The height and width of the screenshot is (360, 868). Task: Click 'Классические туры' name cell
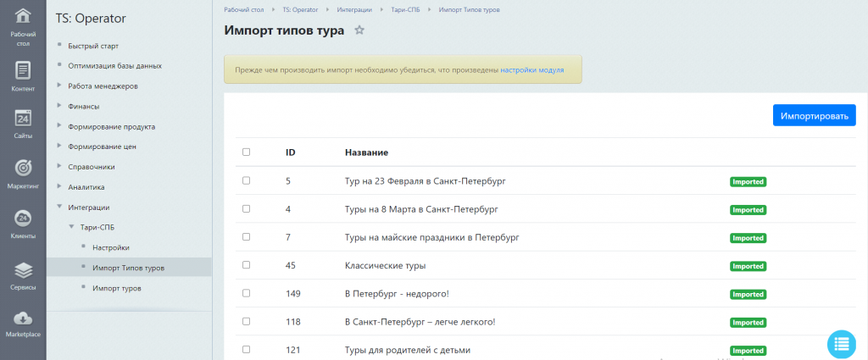[x=386, y=265]
